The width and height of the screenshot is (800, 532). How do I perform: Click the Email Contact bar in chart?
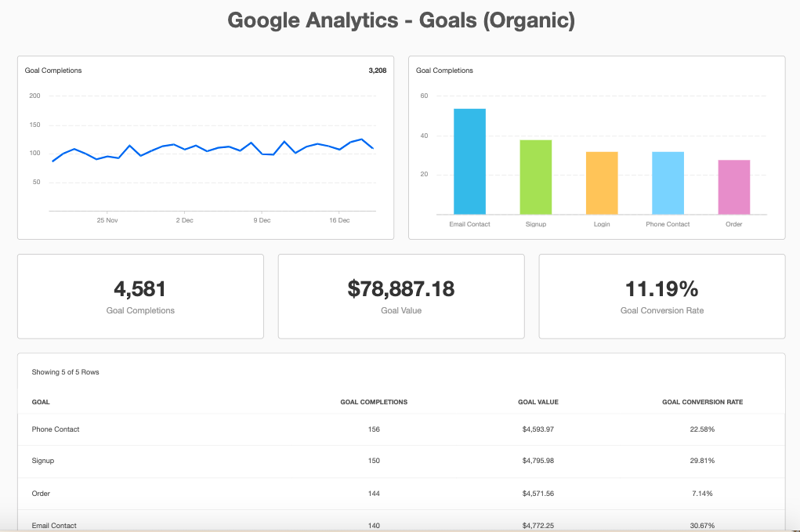[469, 161]
